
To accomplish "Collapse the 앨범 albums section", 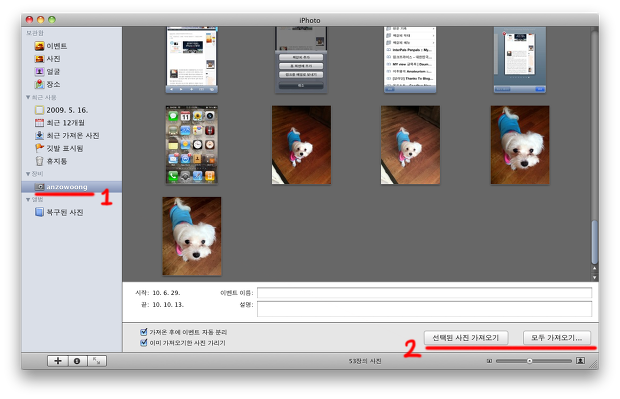I will [28, 199].
